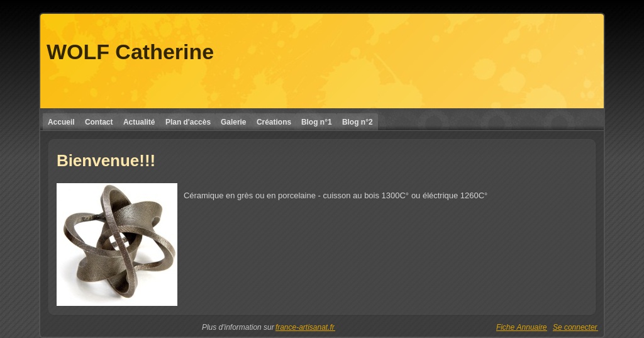Open the Galerie page
The width and height of the screenshot is (644, 338).
[233, 122]
